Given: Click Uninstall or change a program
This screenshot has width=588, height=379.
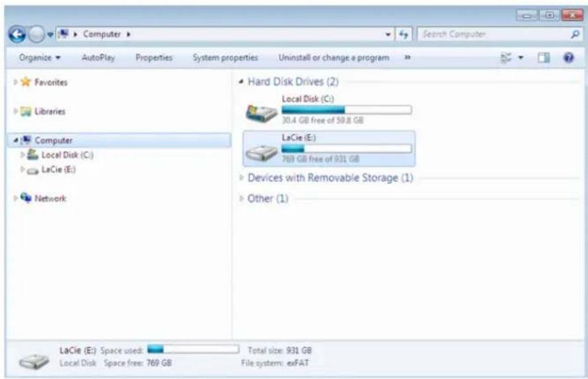Looking at the screenshot, I should click(x=334, y=58).
